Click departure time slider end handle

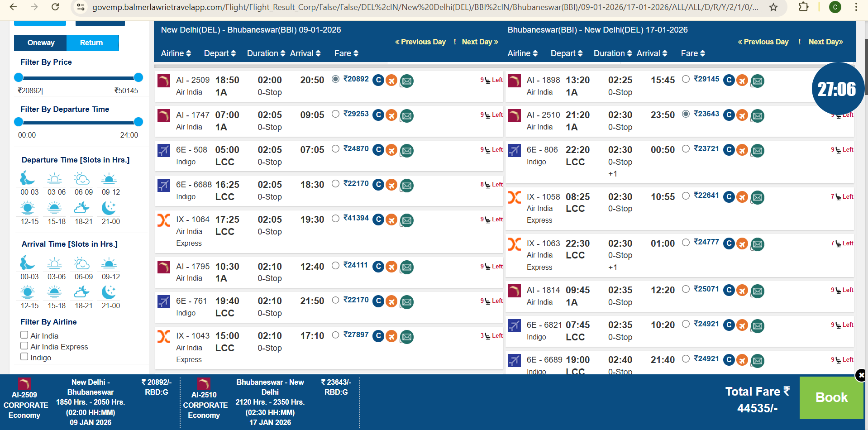point(138,122)
